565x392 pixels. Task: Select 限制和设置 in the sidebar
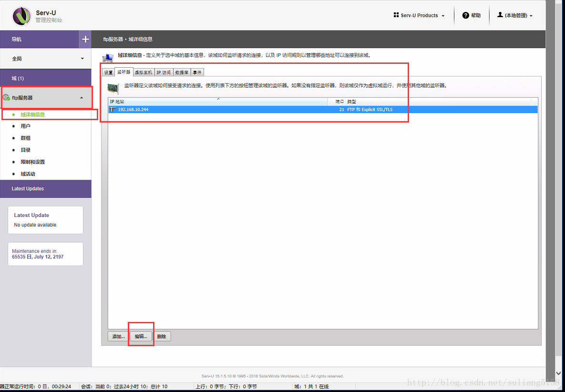point(33,162)
